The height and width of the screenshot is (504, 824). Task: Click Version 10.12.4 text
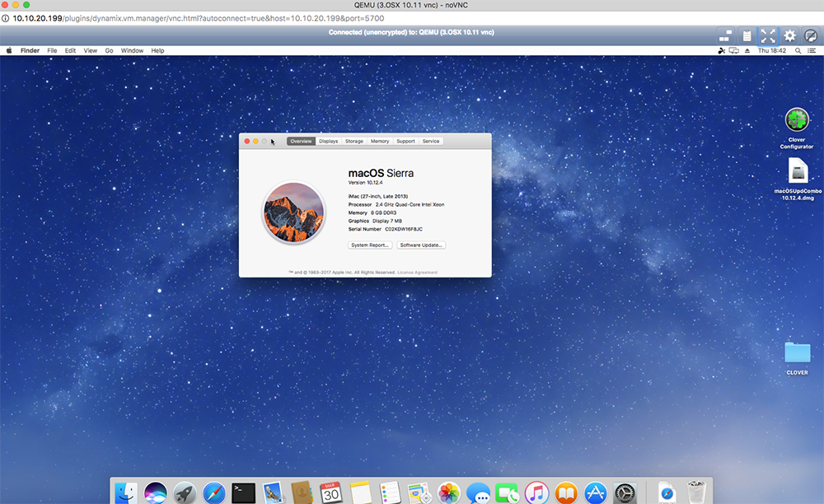click(365, 183)
